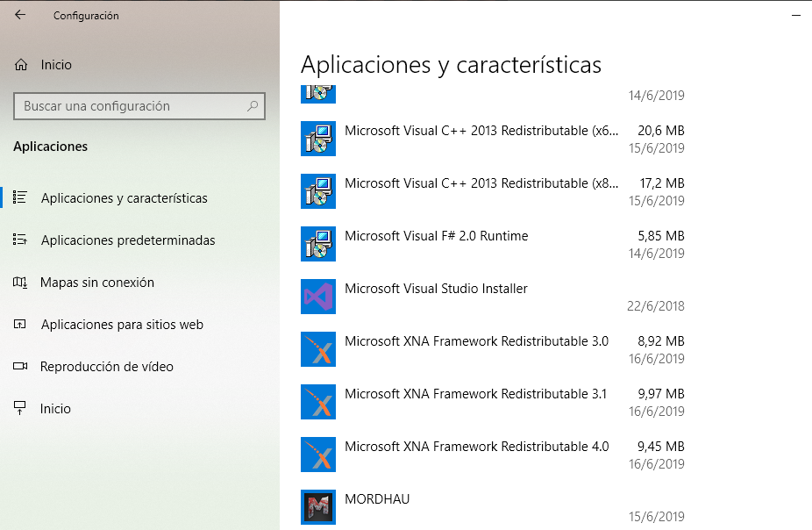Click the back arrow next to Configuración
Viewport: 812px width, 530px height.
[x=20, y=15]
